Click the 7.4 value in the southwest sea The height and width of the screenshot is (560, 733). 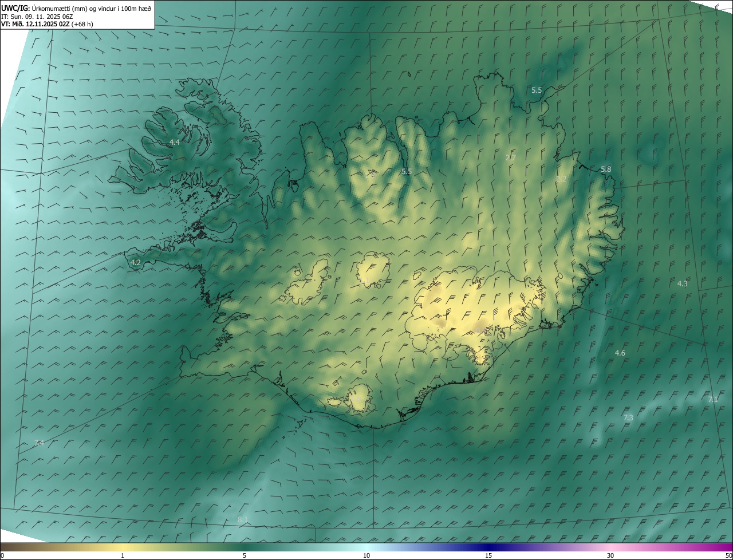[39, 443]
